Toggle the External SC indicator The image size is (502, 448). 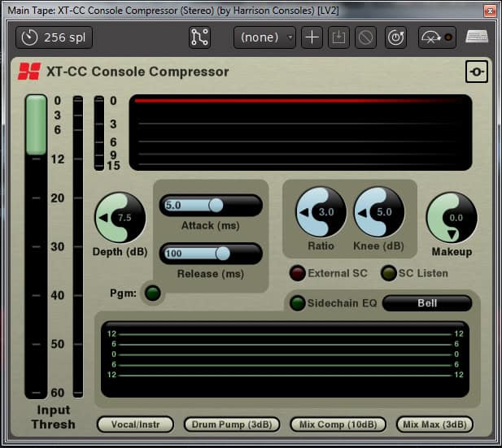(298, 273)
